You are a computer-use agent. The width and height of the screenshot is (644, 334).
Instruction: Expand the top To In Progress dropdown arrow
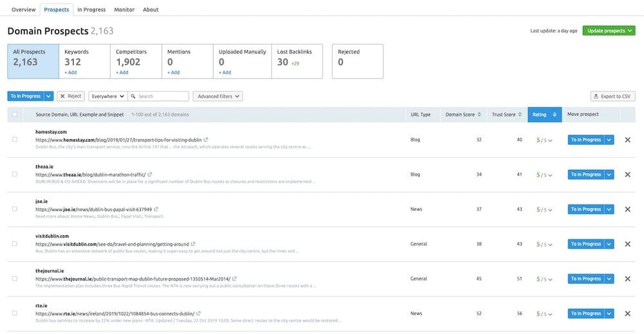[x=48, y=96]
